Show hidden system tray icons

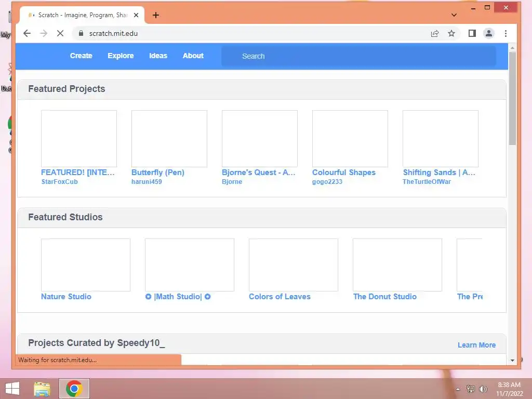pyautogui.click(x=458, y=389)
